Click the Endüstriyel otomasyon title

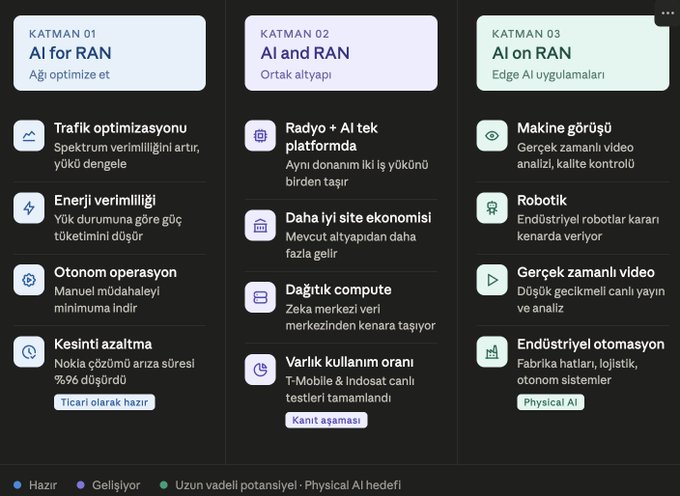click(x=591, y=344)
